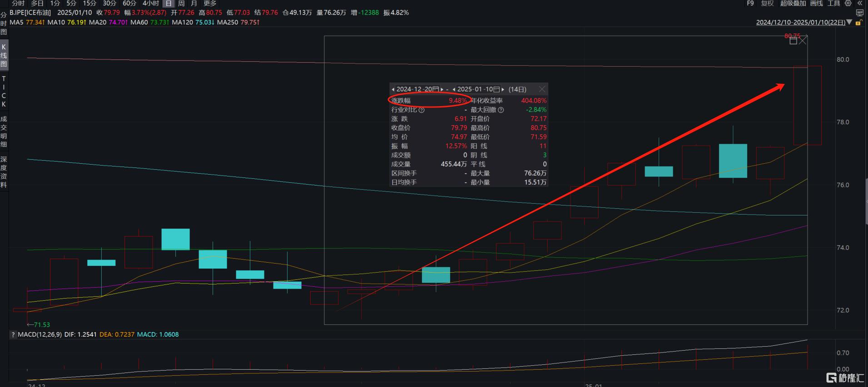Step the start date forward one day
This screenshot has height=387, width=868.
[442, 89]
